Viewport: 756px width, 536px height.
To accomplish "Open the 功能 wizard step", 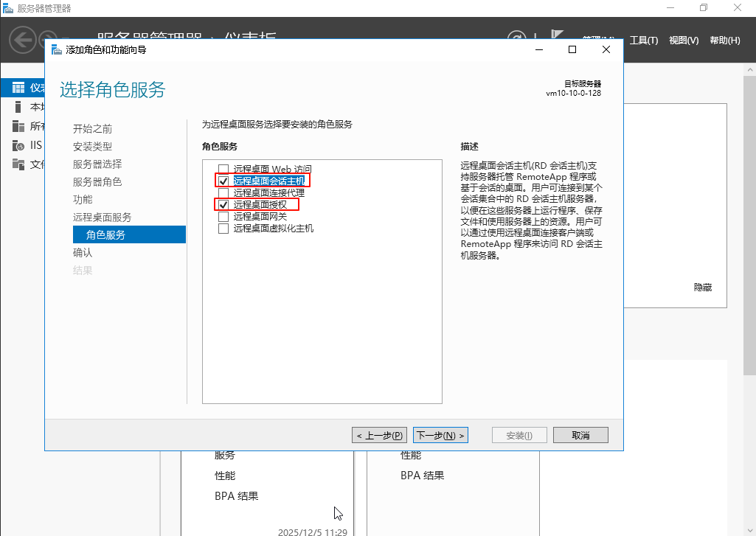I will (83, 199).
